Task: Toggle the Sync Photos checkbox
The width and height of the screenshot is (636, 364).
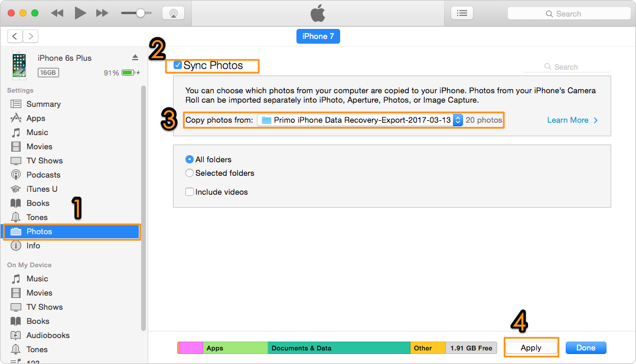Action: point(178,65)
